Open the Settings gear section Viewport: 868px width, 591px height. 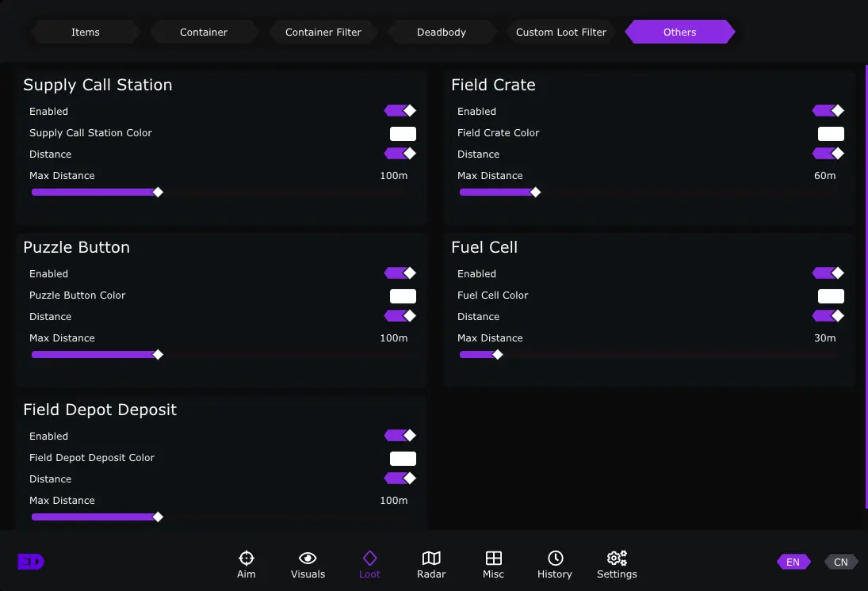click(x=617, y=565)
